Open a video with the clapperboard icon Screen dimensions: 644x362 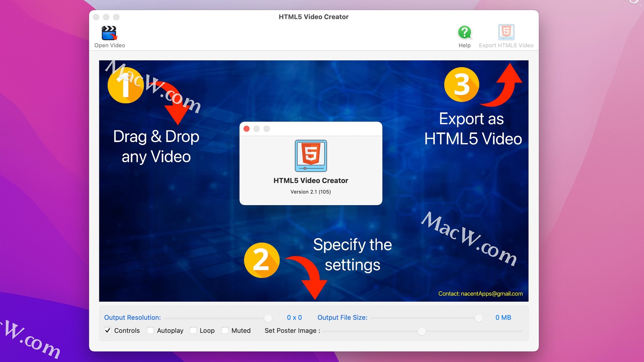pyautogui.click(x=109, y=33)
